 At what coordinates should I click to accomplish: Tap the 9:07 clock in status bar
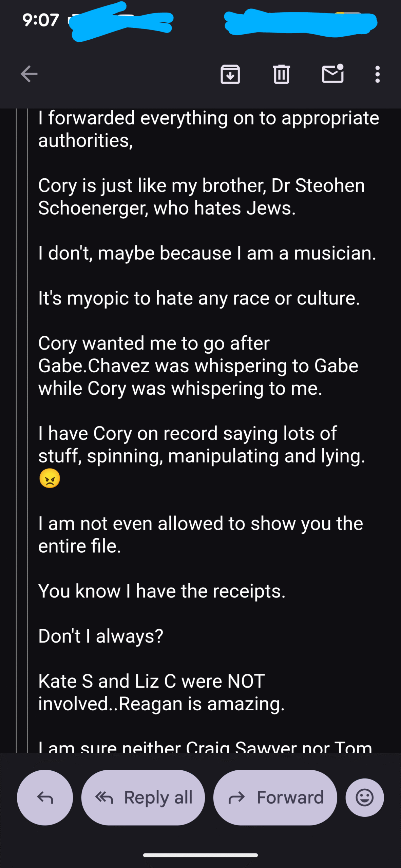(x=41, y=20)
